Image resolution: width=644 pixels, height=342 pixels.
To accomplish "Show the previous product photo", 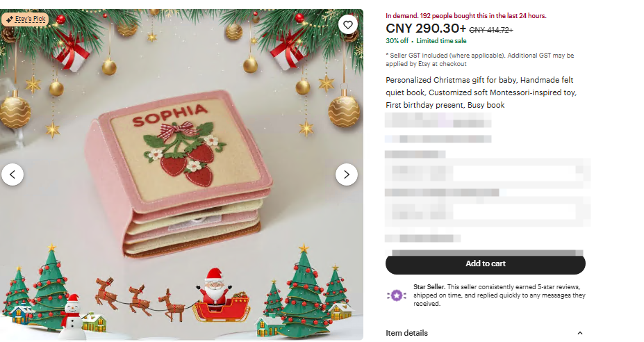I will pyautogui.click(x=13, y=174).
